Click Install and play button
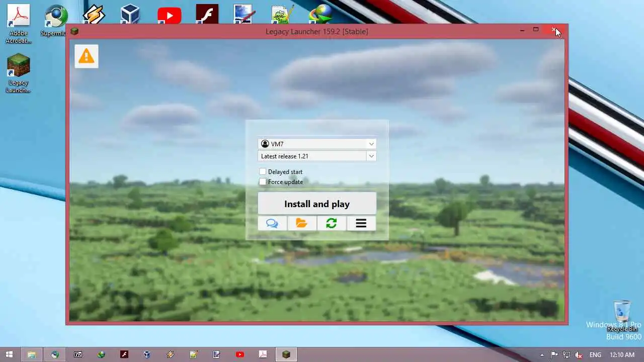Image resolution: width=644 pixels, height=362 pixels. click(317, 204)
